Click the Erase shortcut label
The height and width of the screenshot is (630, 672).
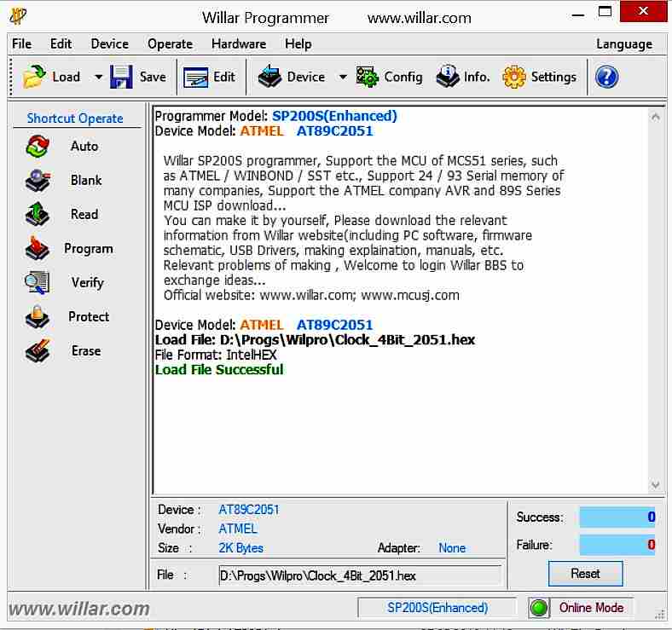click(x=86, y=351)
